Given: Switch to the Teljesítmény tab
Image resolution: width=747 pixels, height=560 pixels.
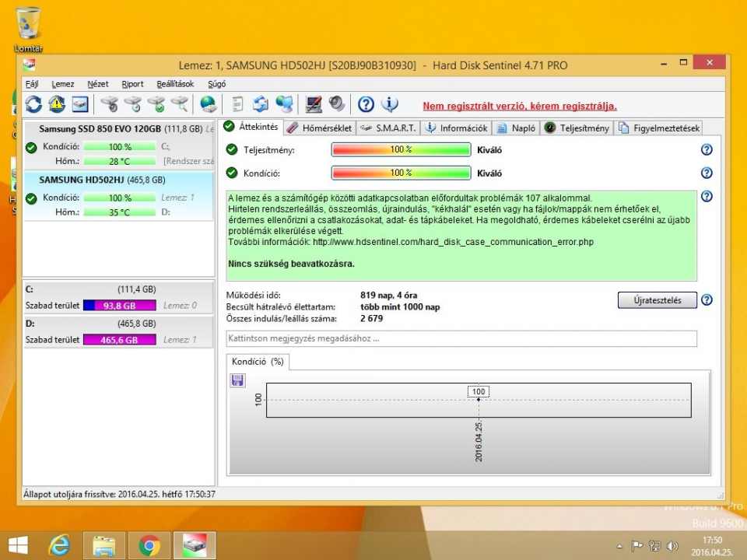Looking at the screenshot, I should 577,128.
